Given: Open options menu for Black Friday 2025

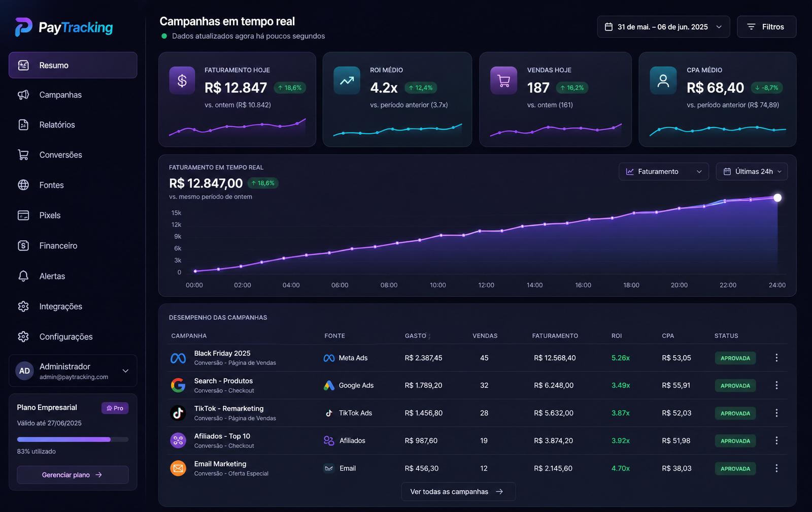Looking at the screenshot, I should [776, 358].
